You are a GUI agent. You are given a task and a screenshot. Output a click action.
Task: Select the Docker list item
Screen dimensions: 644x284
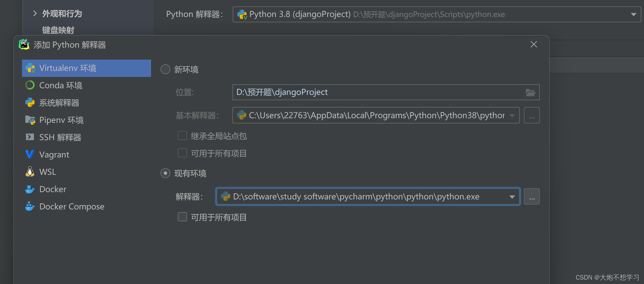pyautogui.click(x=87, y=189)
